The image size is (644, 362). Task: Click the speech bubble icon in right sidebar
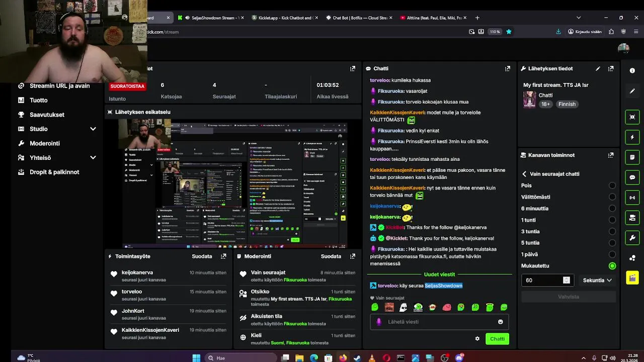pos(632,177)
